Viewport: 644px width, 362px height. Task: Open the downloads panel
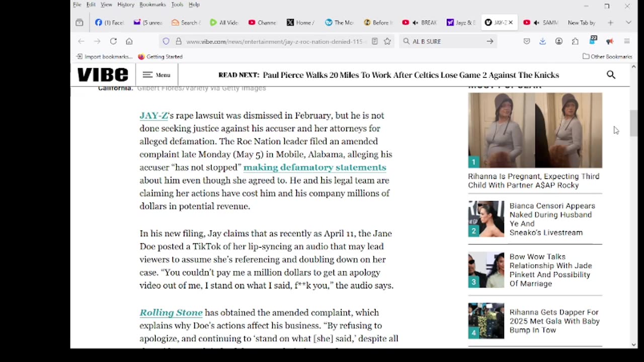(542, 41)
